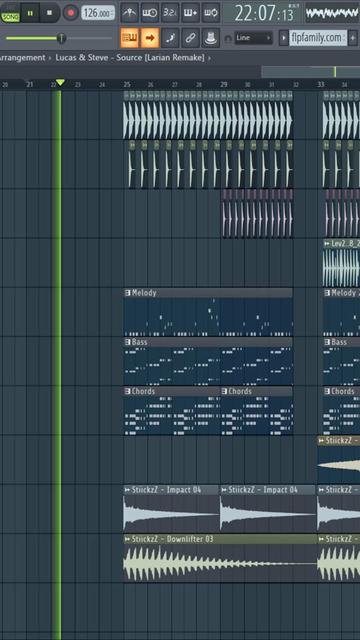The image size is (360, 640).
Task: Click the Record button
Action: (x=71, y=13)
